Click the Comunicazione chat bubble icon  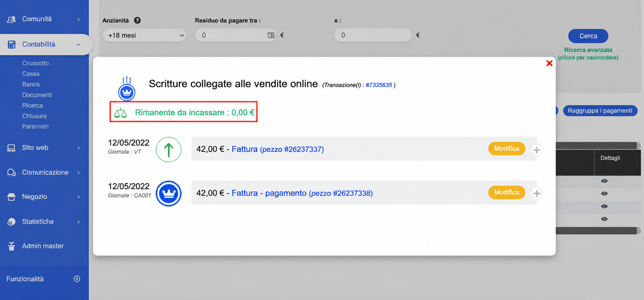coord(12,172)
